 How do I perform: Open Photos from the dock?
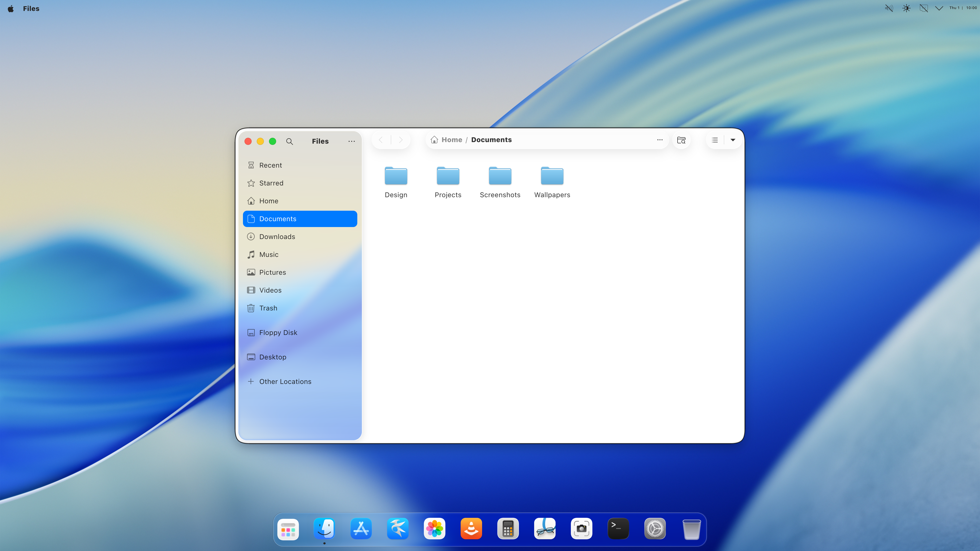(434, 529)
